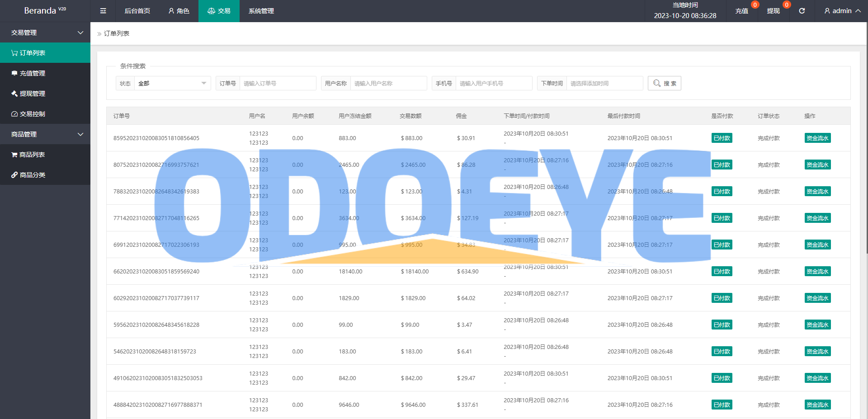Click 资金流水 for the $18140.00 order
Viewport: 868px width, 419px height.
tap(817, 272)
